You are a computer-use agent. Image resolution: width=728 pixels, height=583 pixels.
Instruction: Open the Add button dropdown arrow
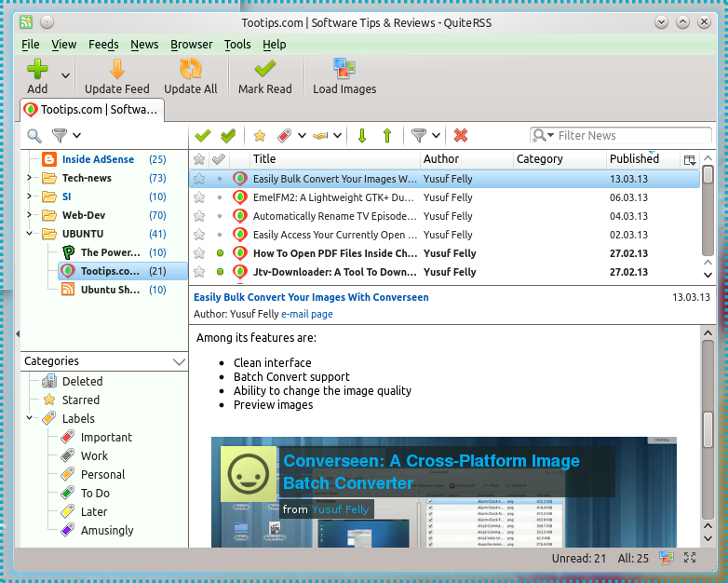pos(65,75)
